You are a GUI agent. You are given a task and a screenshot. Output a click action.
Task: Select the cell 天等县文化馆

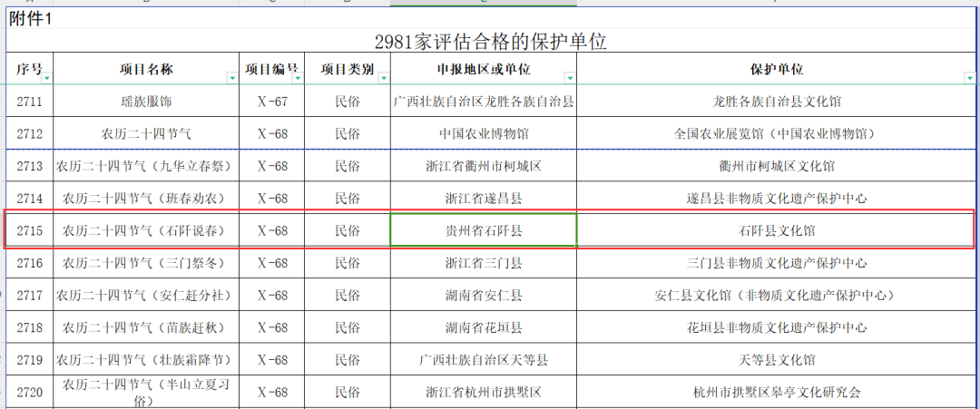coord(777,360)
